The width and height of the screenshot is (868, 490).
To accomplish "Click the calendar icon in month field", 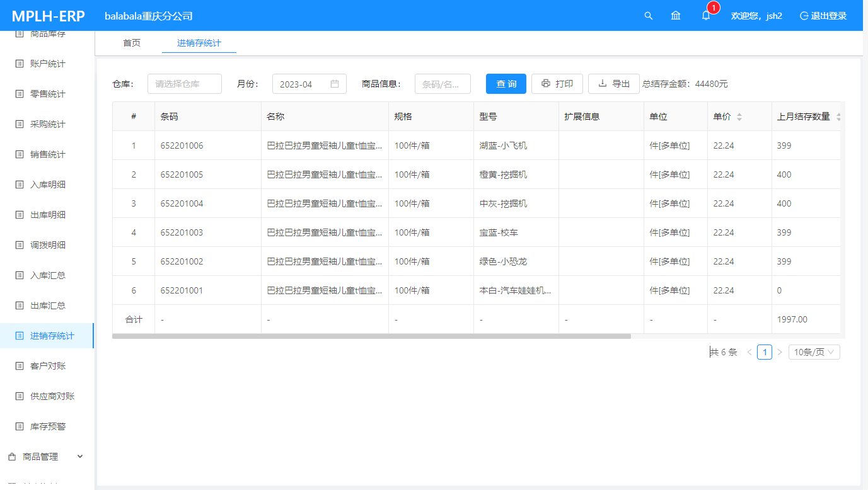I will pyautogui.click(x=335, y=84).
